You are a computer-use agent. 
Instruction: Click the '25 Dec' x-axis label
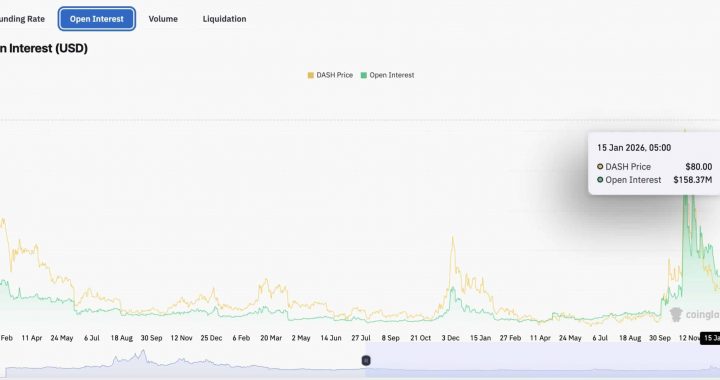point(211,338)
